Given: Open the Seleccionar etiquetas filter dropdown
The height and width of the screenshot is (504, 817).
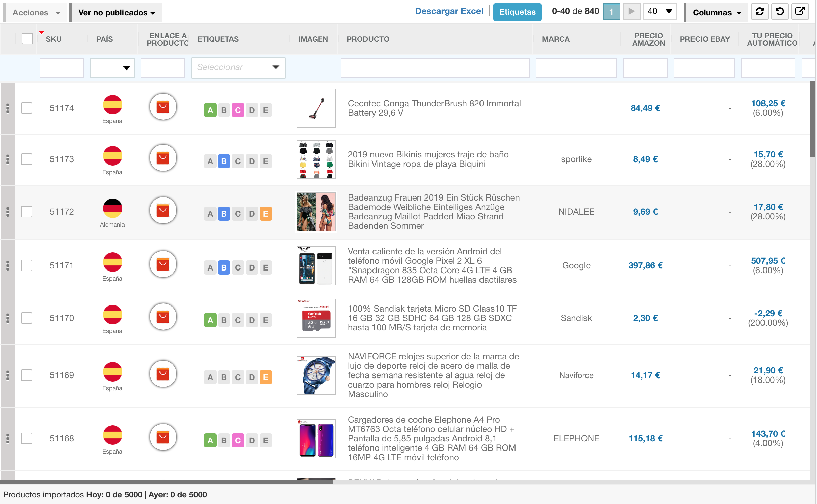Looking at the screenshot, I should click(x=238, y=68).
